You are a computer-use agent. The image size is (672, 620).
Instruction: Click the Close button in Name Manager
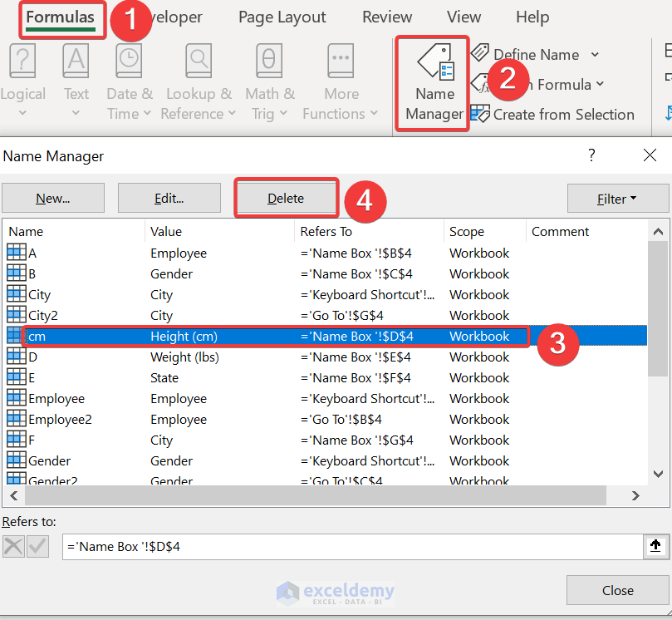(x=617, y=590)
